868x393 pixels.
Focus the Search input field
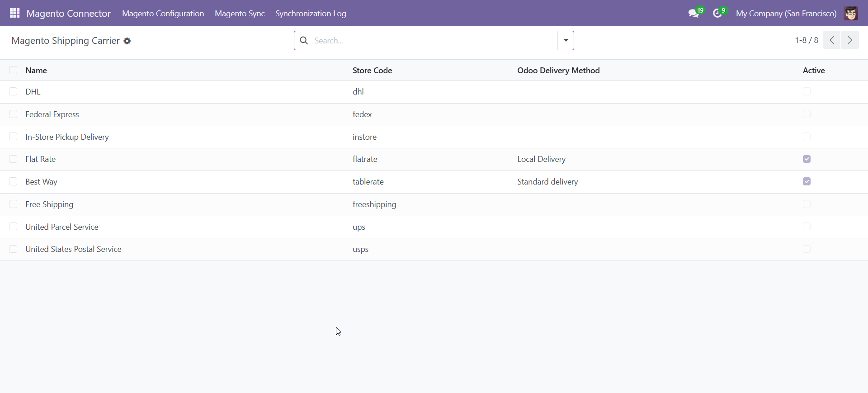(434, 41)
